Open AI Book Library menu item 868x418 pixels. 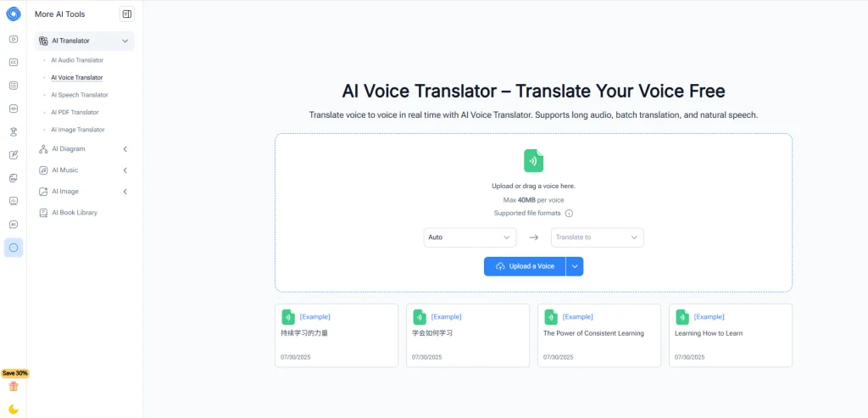pyautogui.click(x=84, y=213)
